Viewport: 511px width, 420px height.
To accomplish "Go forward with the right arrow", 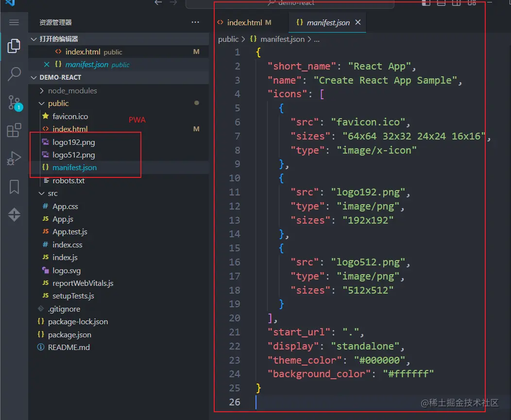I will point(173,2).
